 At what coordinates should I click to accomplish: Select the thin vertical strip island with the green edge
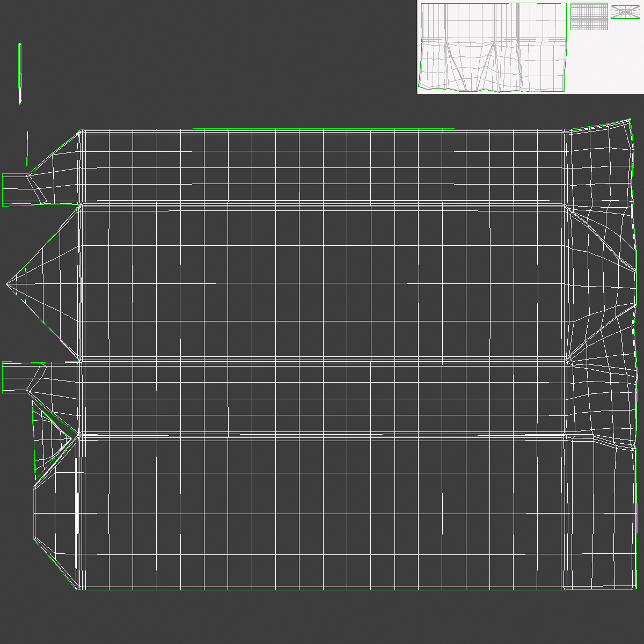(x=20, y=74)
